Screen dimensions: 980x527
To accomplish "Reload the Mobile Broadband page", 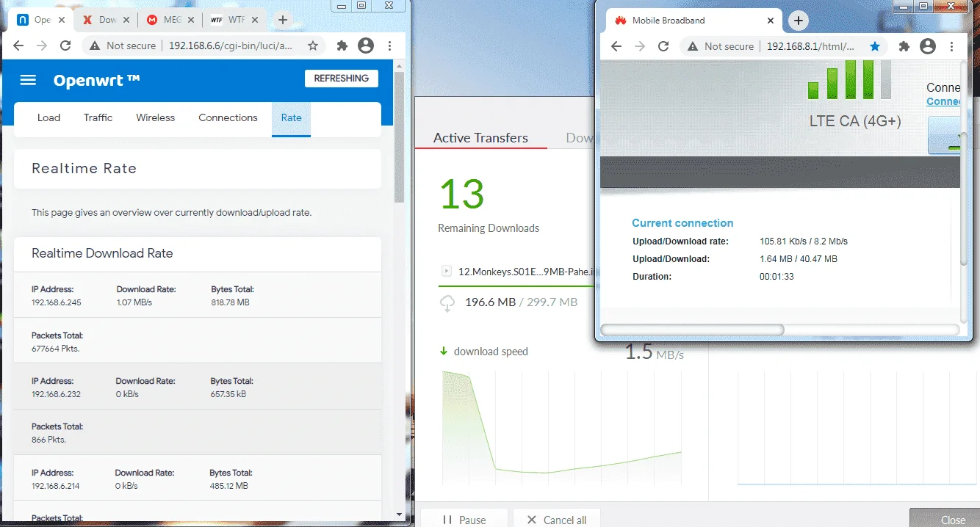I will [663, 46].
